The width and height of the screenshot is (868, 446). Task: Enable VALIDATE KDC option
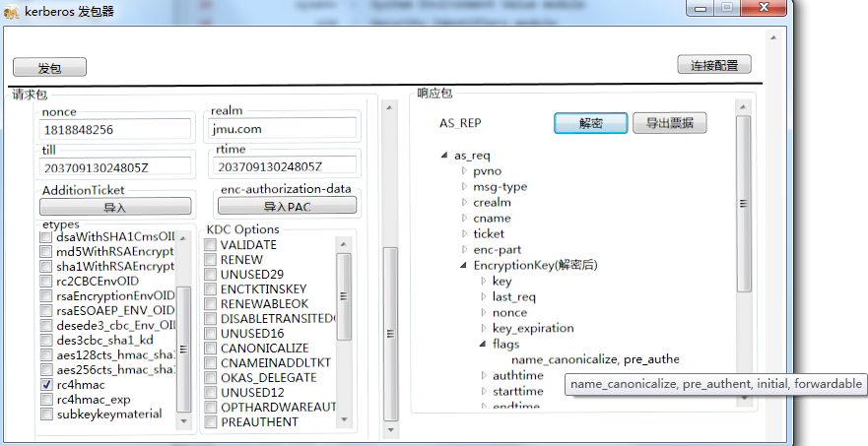(211, 244)
